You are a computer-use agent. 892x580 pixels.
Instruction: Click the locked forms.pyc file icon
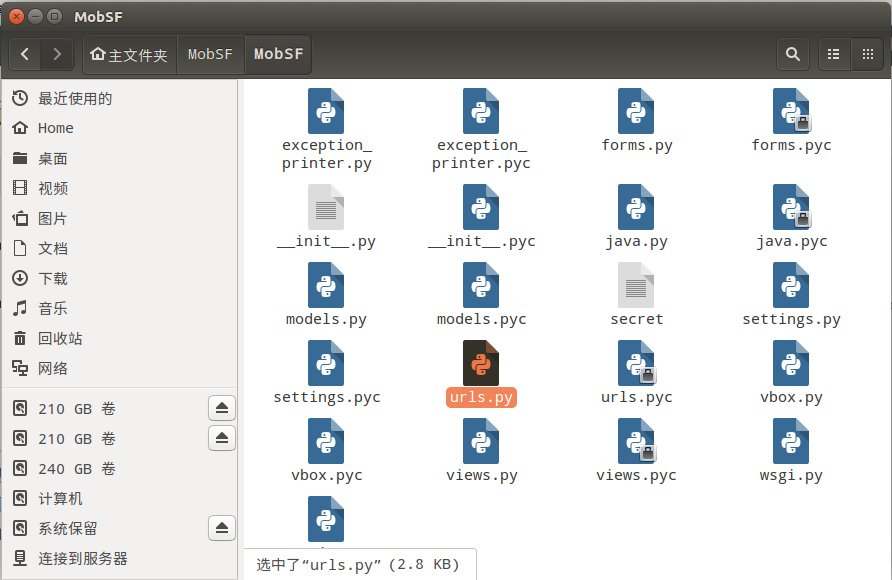pyautogui.click(x=791, y=111)
